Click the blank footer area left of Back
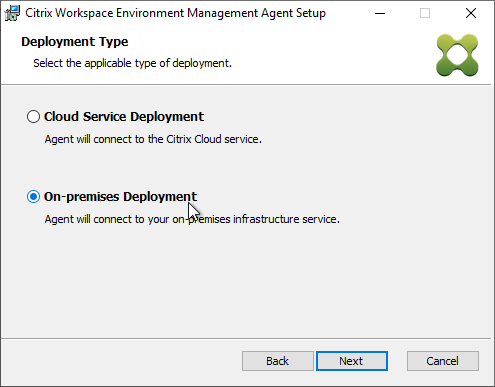The width and height of the screenshot is (495, 387). click(120, 361)
